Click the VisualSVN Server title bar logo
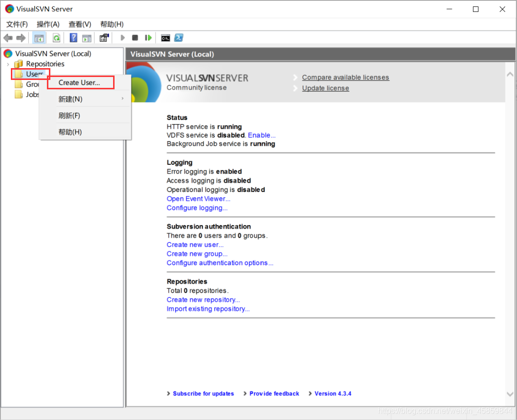The height and width of the screenshot is (420, 517). tap(9, 9)
